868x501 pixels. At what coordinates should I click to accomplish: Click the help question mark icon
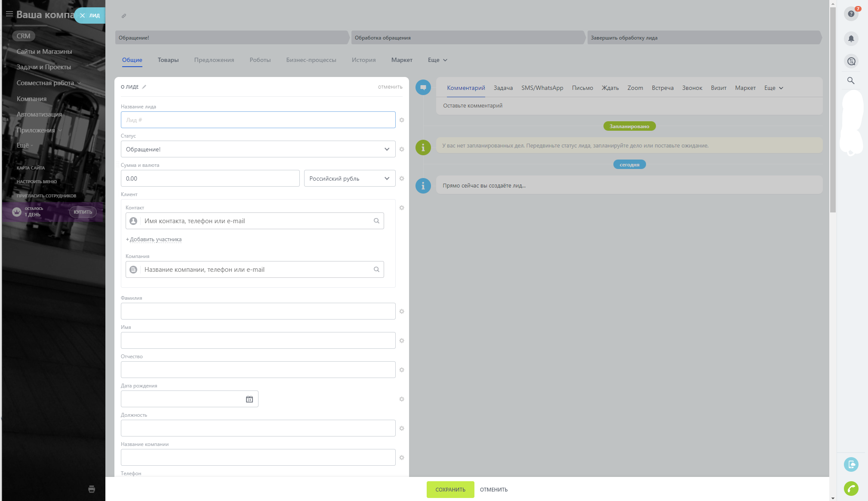(851, 14)
